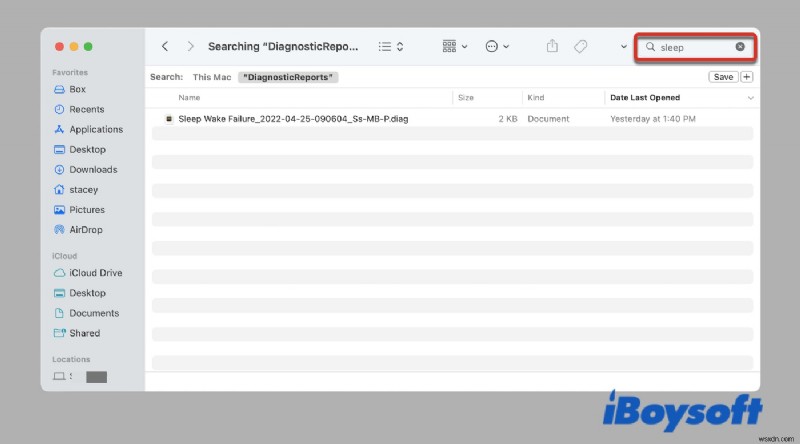Switch search scope to This Mac
Image resolution: width=800 pixels, height=444 pixels.
click(212, 77)
